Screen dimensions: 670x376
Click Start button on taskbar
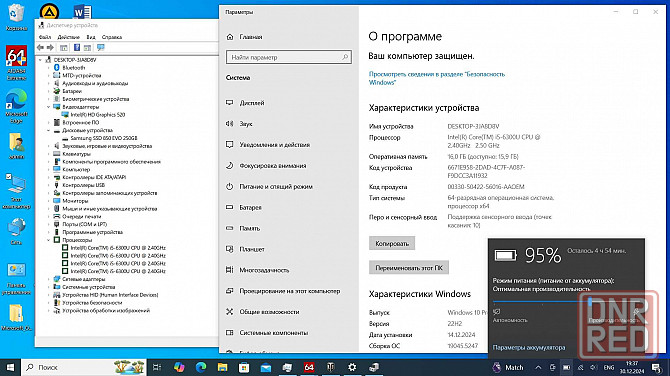click(x=10, y=367)
